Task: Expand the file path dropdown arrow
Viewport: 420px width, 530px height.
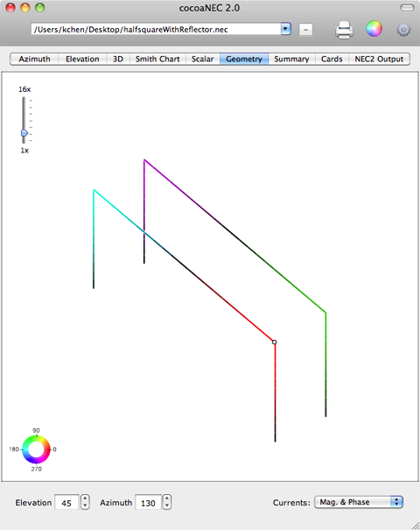Action: [285, 29]
